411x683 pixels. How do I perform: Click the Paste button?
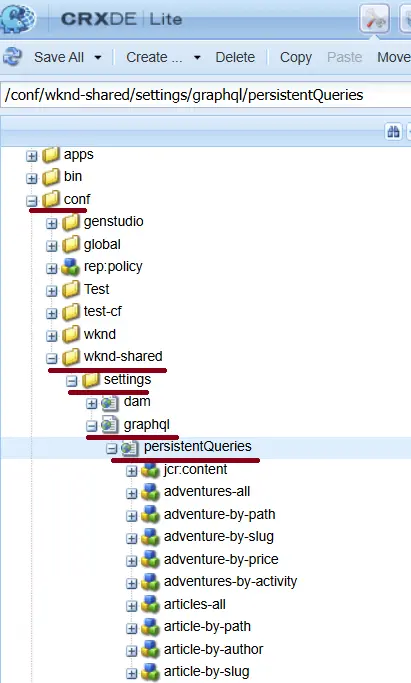[344, 57]
